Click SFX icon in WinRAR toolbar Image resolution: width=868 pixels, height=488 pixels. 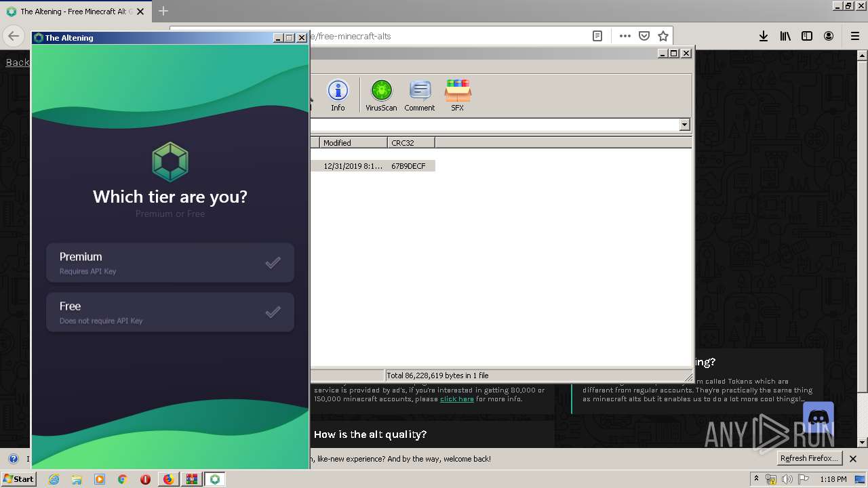click(458, 95)
